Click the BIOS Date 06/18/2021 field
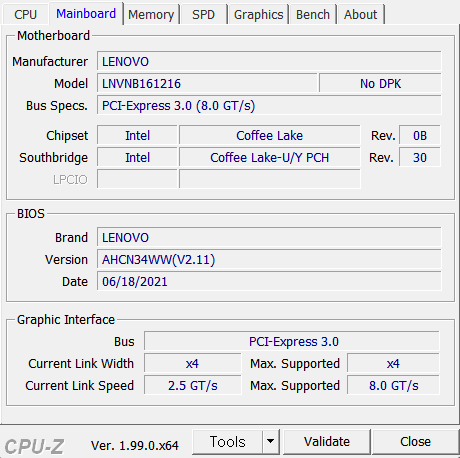Viewport: 460px width, 458px height. tap(269, 281)
